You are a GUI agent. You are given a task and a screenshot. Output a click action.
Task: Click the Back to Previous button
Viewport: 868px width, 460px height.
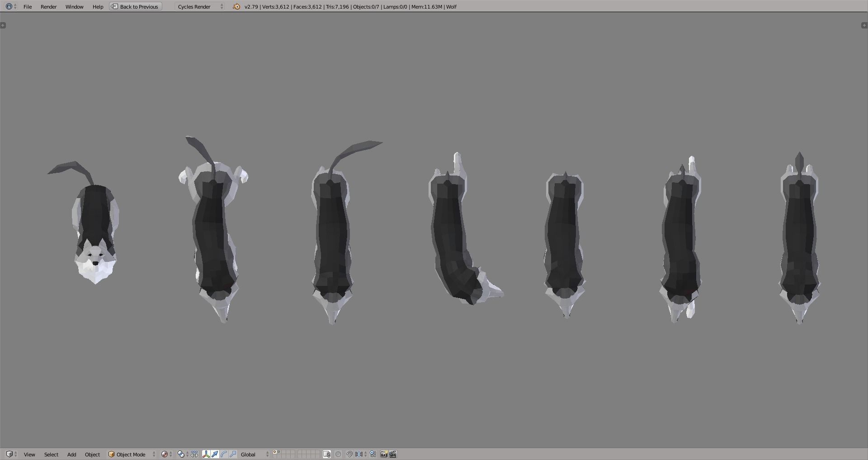(136, 6)
